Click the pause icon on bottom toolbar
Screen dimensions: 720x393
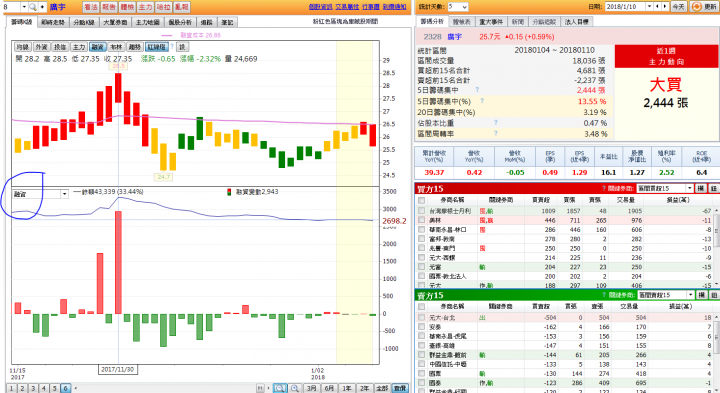[x=260, y=388]
